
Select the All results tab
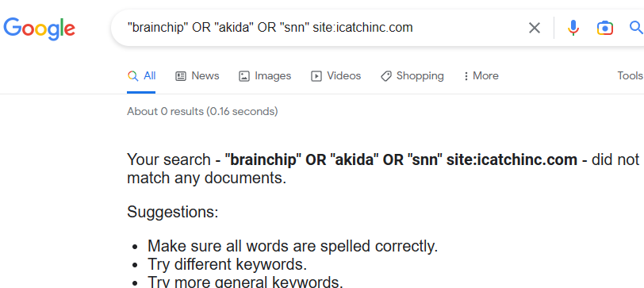141,76
